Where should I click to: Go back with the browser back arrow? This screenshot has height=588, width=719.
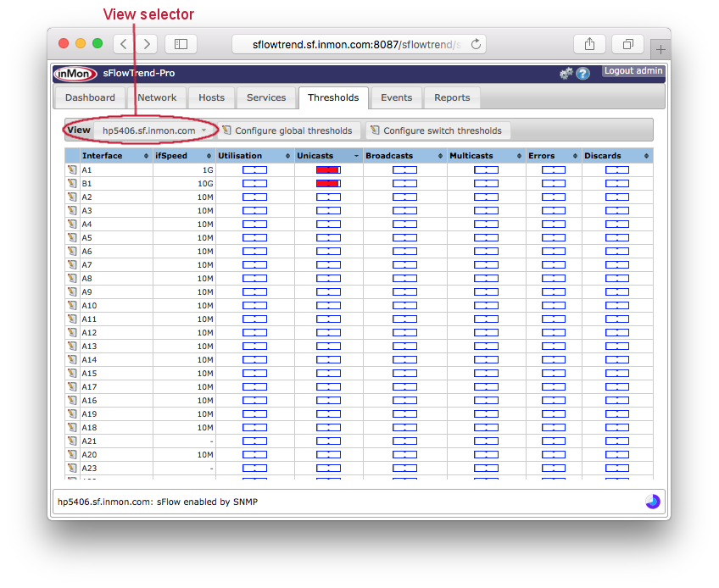pyautogui.click(x=123, y=44)
